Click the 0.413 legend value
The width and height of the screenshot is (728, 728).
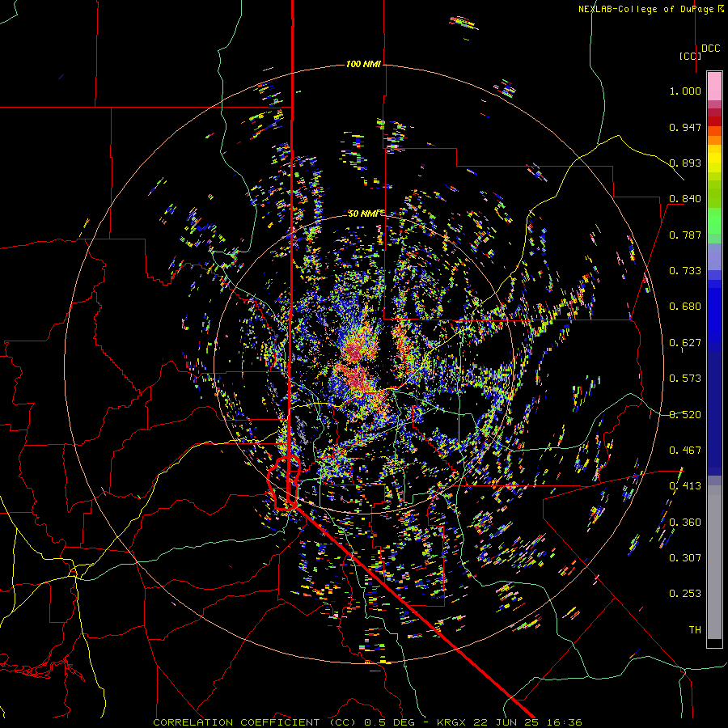coord(685,486)
